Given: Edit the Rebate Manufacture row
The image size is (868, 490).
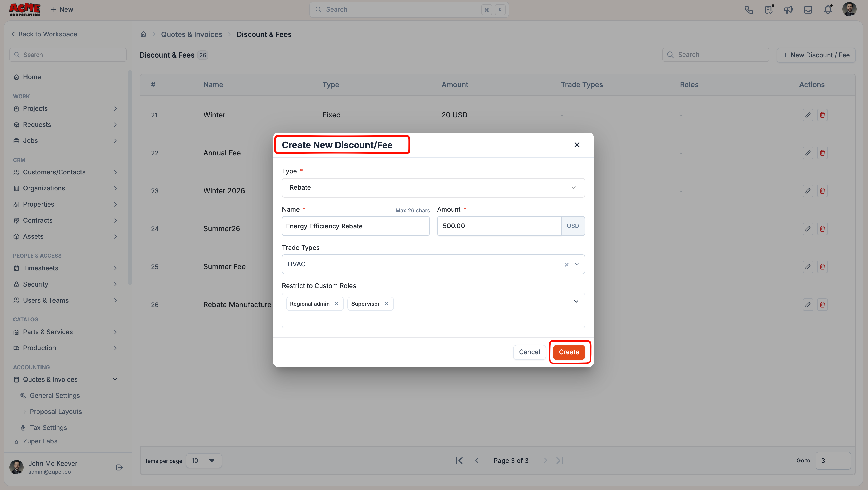Looking at the screenshot, I should [808, 305].
